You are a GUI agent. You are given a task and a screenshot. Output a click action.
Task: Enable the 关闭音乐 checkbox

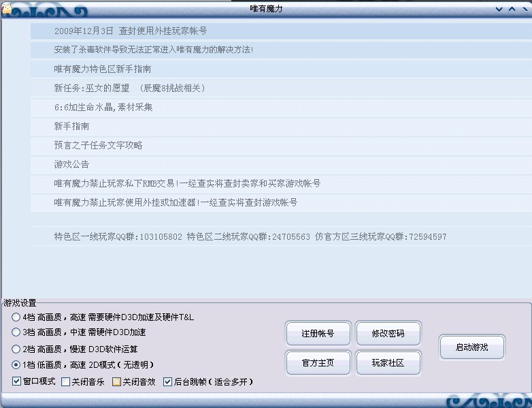point(66,381)
